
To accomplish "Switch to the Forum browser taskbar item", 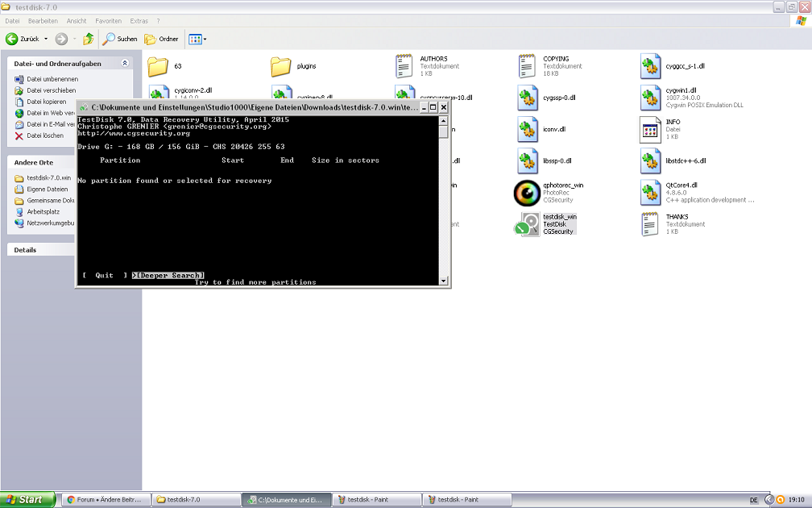I will point(105,500).
